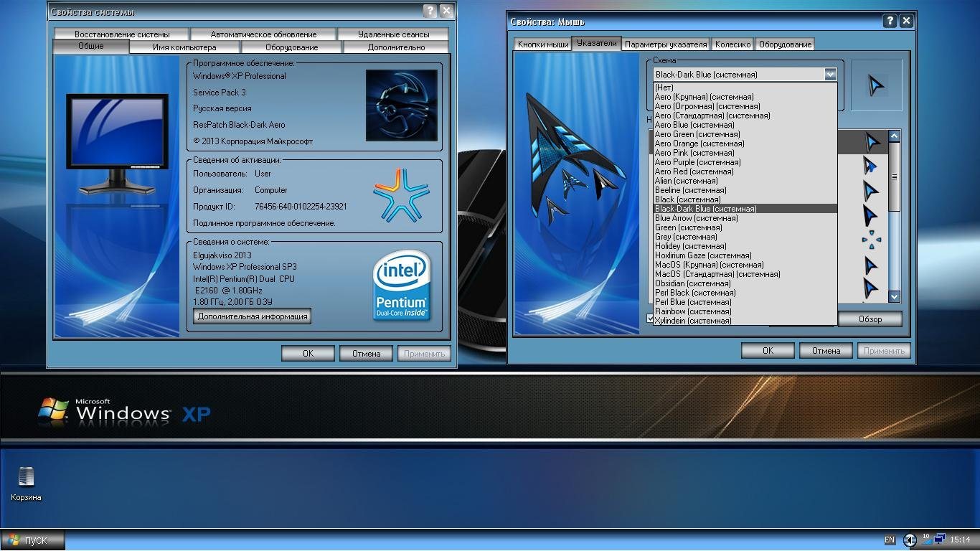Pick the Rainbow scheme entry

coord(745,311)
